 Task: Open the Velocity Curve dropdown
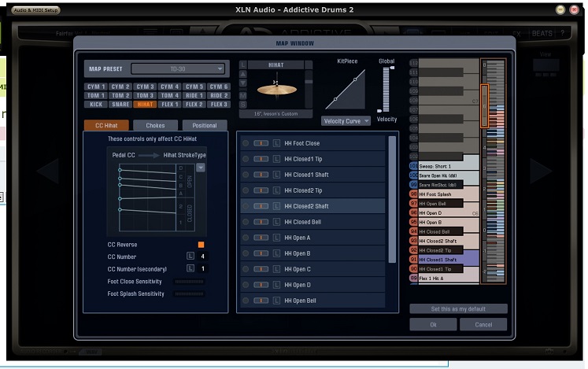pyautogui.click(x=346, y=121)
